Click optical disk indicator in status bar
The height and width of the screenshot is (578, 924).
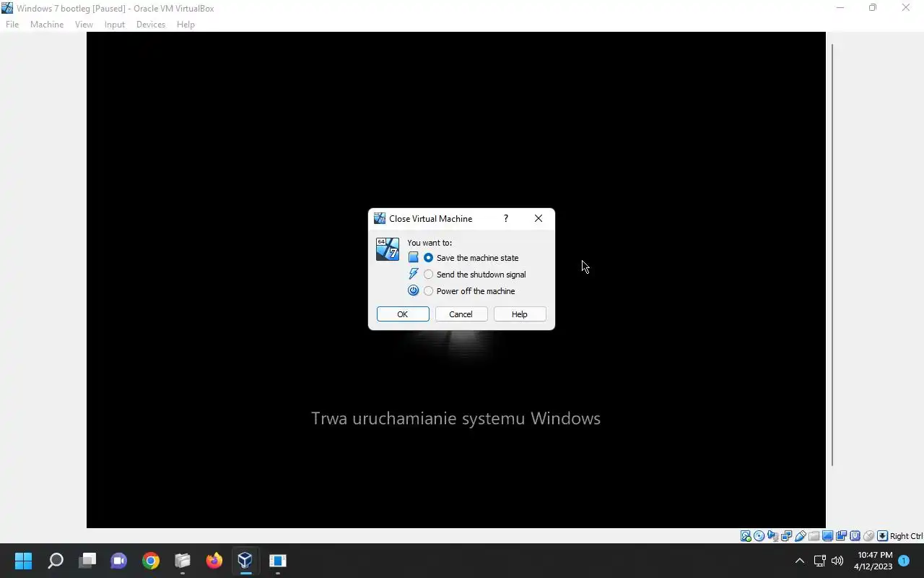[759, 536]
